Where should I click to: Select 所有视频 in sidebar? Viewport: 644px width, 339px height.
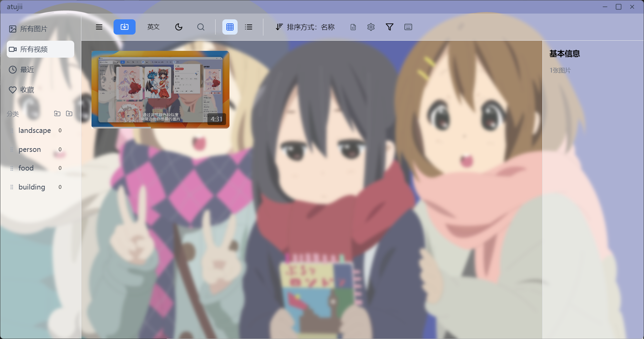40,49
